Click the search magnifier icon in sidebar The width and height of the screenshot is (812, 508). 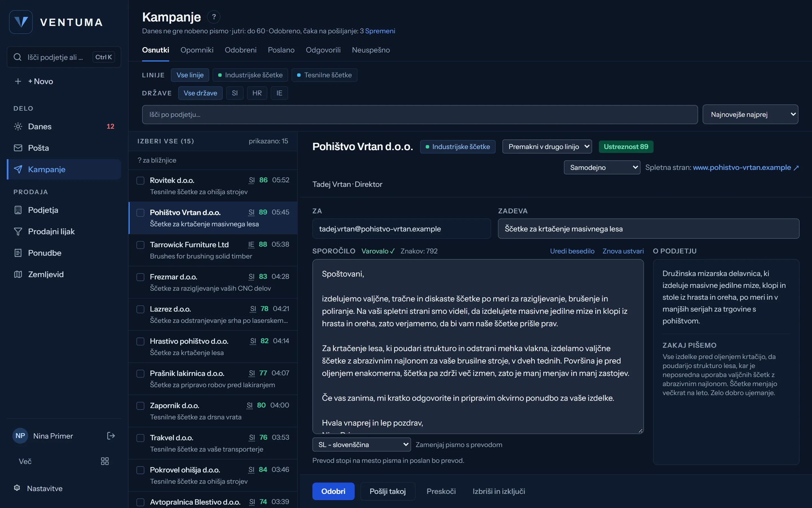17,57
